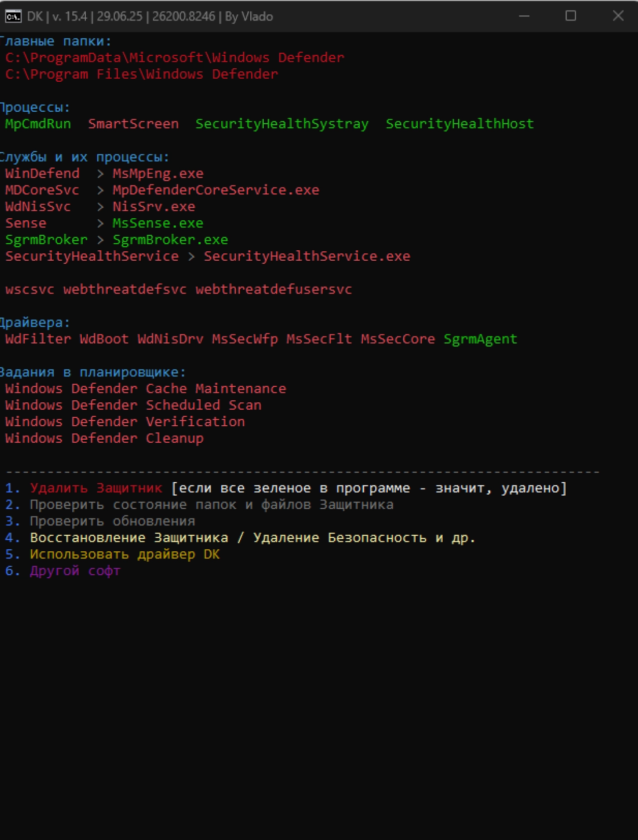
Task: Click SecurityHealthService.exe process text
Action: pos(307,256)
